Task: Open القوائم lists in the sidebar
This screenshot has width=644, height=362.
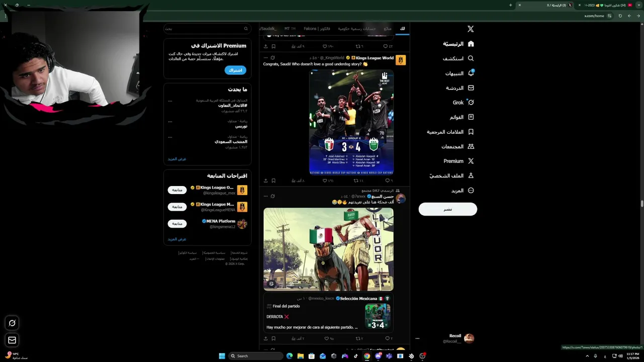Action: 461,117
